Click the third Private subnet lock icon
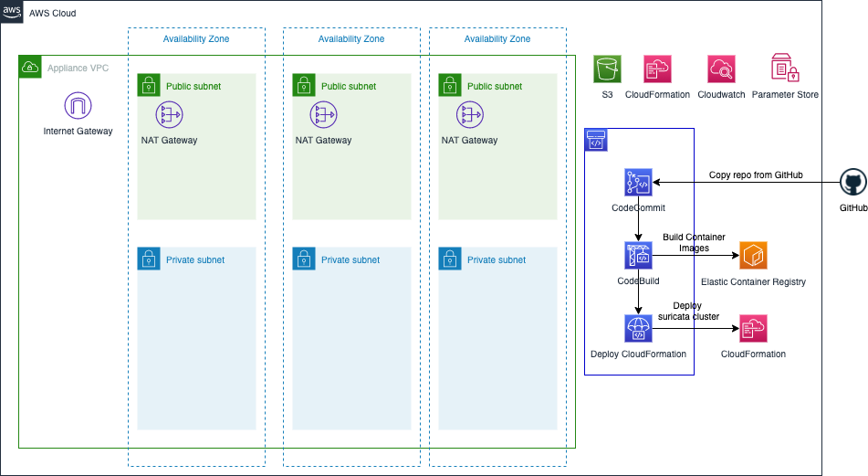Screen dimensions: 868x476 pyautogui.click(x=450, y=259)
